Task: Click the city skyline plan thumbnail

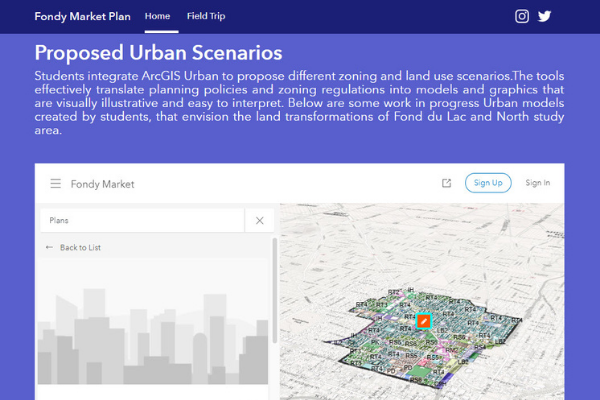Action: point(153,330)
